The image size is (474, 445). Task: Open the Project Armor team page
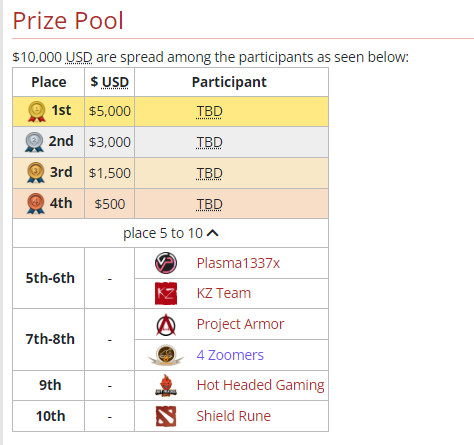coord(240,324)
